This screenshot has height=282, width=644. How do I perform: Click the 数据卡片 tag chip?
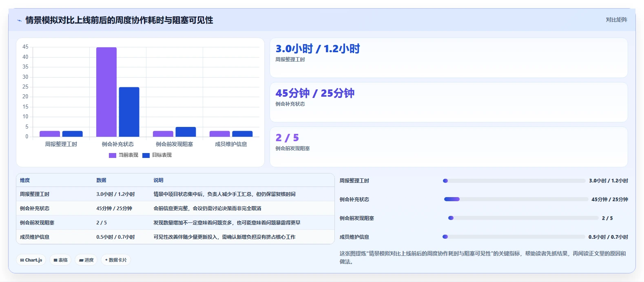click(x=116, y=260)
